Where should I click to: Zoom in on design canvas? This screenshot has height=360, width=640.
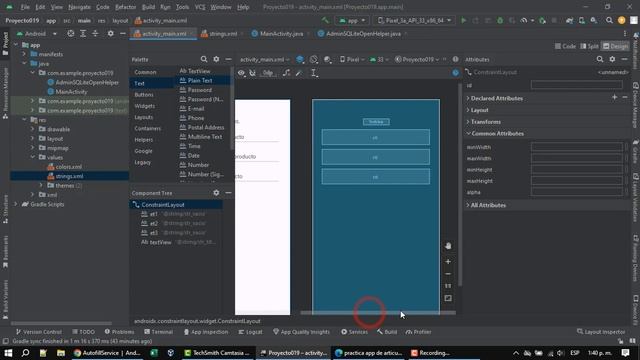pyautogui.click(x=448, y=261)
